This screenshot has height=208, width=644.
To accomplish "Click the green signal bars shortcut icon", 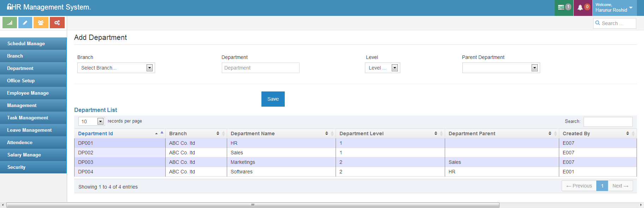I will pos(10,23).
